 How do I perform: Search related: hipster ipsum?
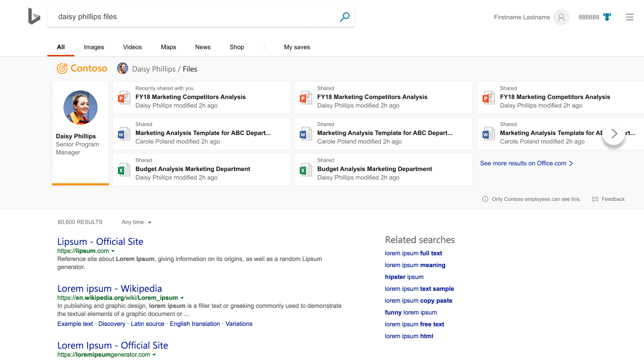404,277
